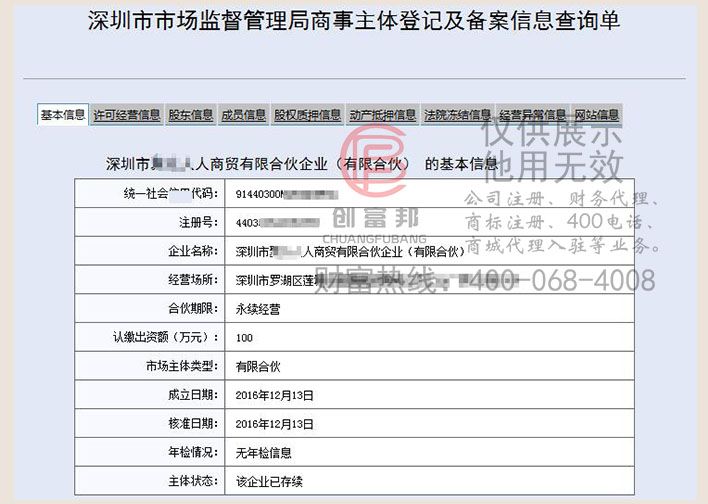Select the status 该企业已存续

[269, 482]
